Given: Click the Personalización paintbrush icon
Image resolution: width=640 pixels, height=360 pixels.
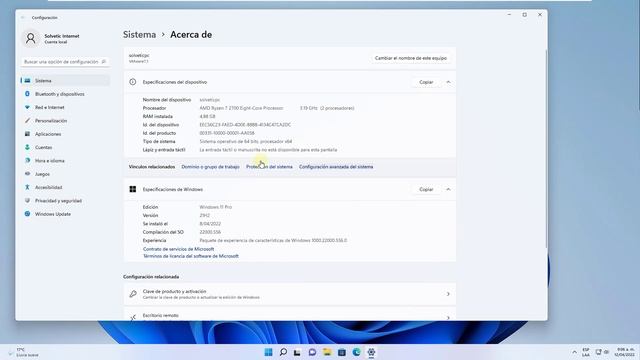Looking at the screenshot, I should coord(27,121).
